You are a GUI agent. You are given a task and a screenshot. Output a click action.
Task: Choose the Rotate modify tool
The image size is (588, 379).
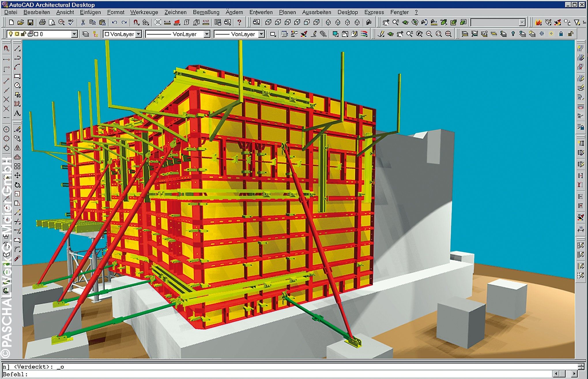[x=17, y=185]
